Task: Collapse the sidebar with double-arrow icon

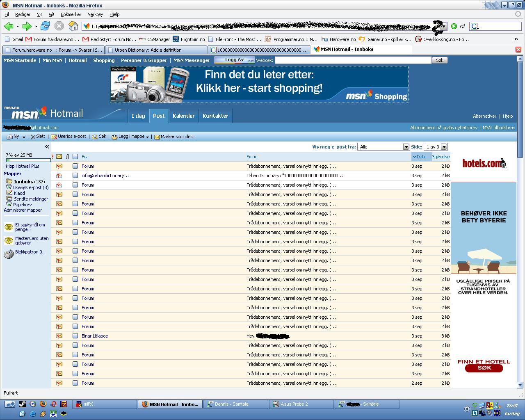Action: [x=47, y=146]
